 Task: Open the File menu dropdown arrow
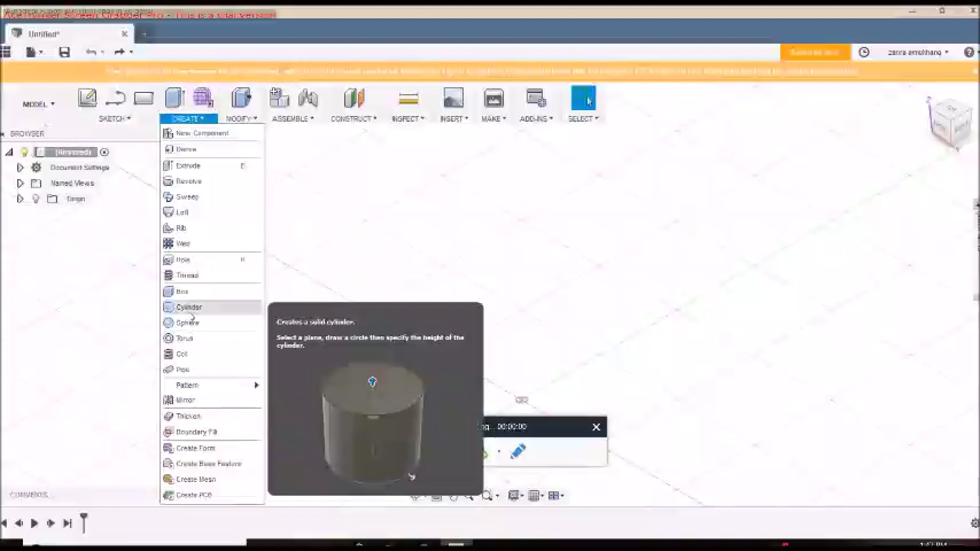coord(41,52)
